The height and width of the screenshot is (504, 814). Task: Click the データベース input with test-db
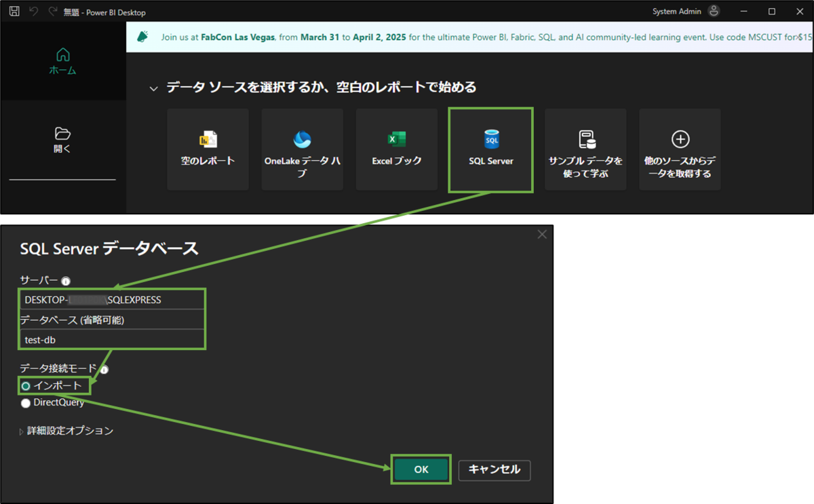tap(112, 340)
